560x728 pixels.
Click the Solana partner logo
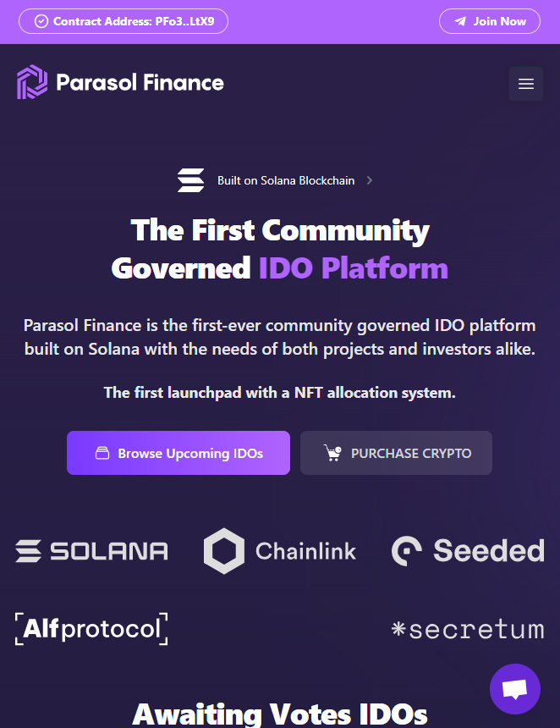point(91,551)
